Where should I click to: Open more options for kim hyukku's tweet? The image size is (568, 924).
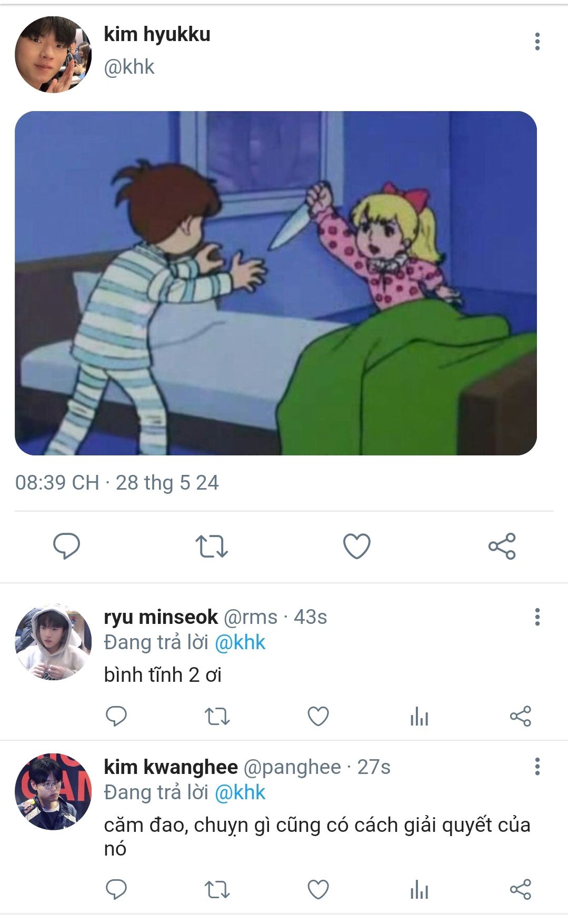(537, 42)
